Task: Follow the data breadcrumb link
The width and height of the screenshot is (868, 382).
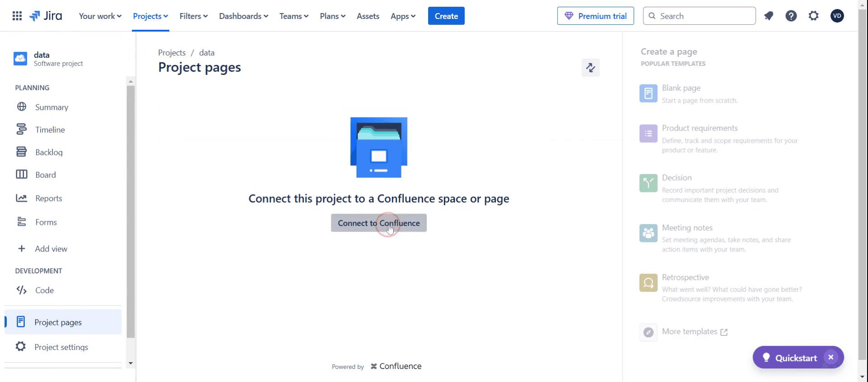Action: click(x=207, y=53)
